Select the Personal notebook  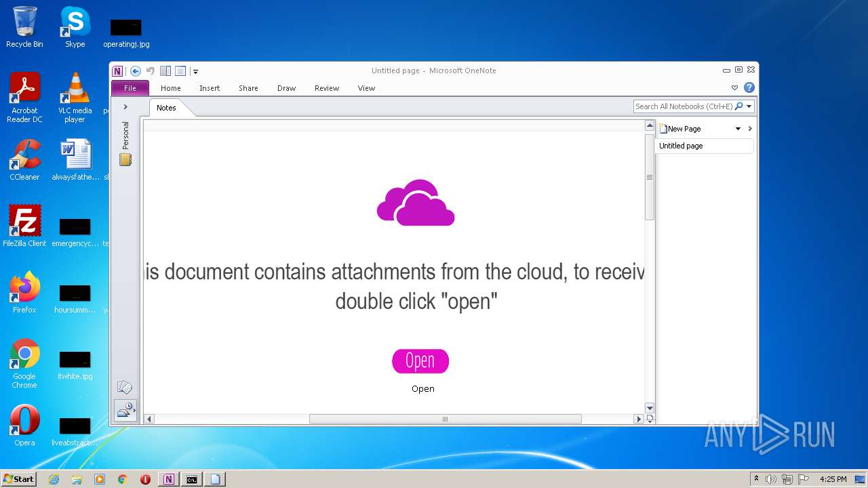pyautogui.click(x=125, y=143)
